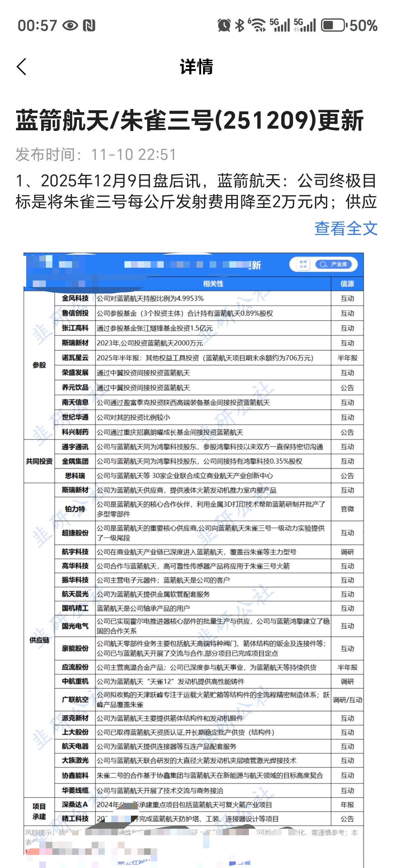Tap the 鲁信创投 row name
Image resolution: width=393 pixels, height=868 pixels.
[75, 313]
